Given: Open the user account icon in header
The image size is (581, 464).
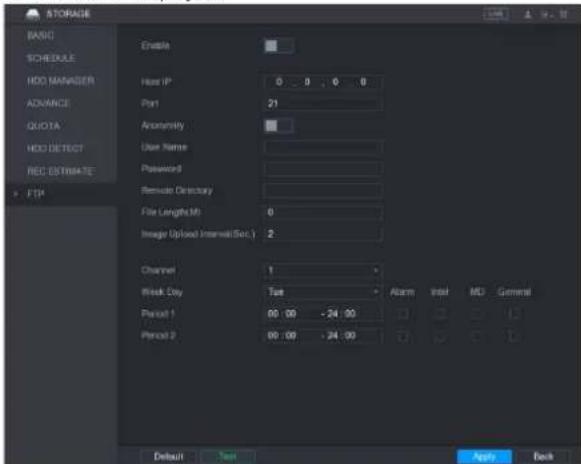Looking at the screenshot, I should coord(528,14).
